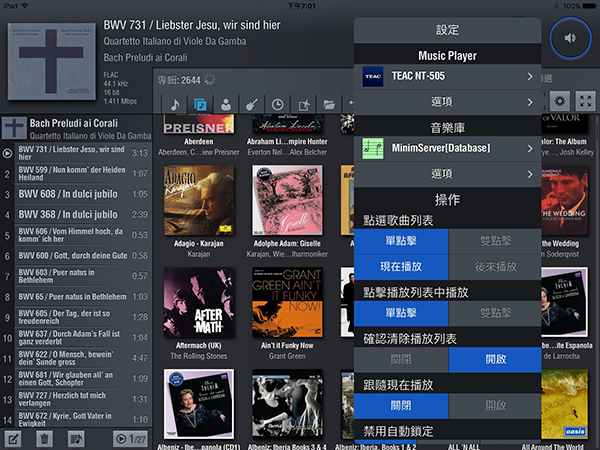600x450 pixels.
Task: Click the 1/27 play position button
Action: [x=130, y=439]
